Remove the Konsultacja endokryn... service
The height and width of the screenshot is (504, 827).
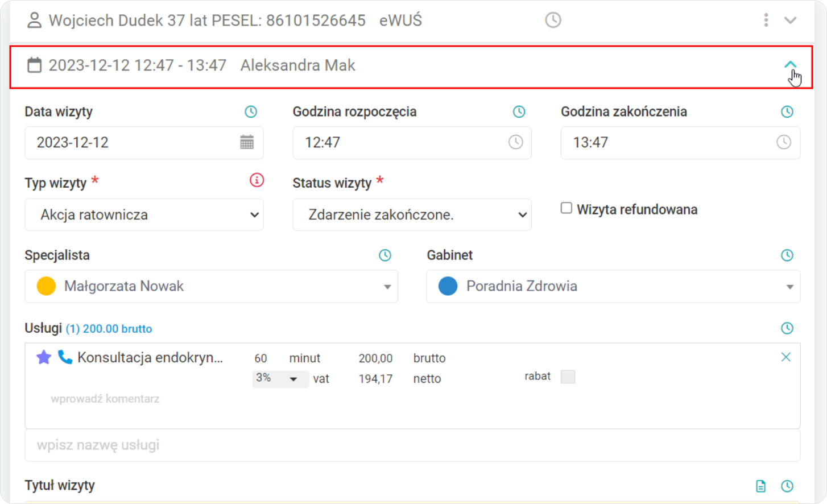pyautogui.click(x=786, y=357)
